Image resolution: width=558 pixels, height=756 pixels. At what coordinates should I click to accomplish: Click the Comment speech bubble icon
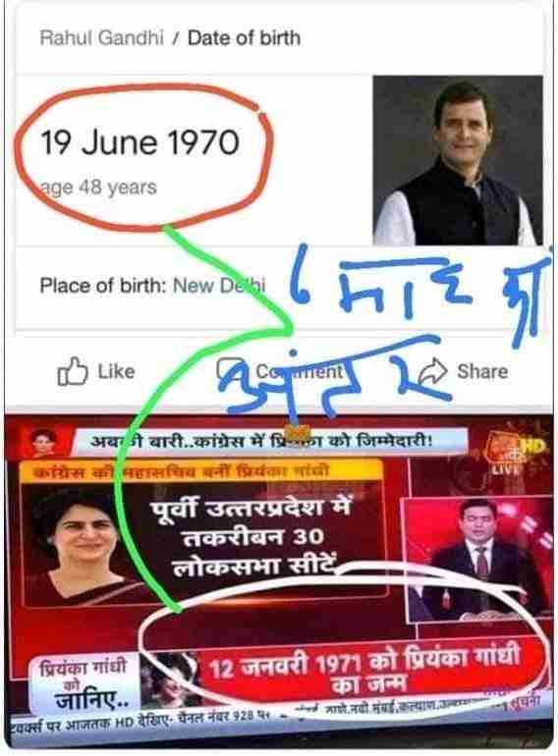pos(230,370)
